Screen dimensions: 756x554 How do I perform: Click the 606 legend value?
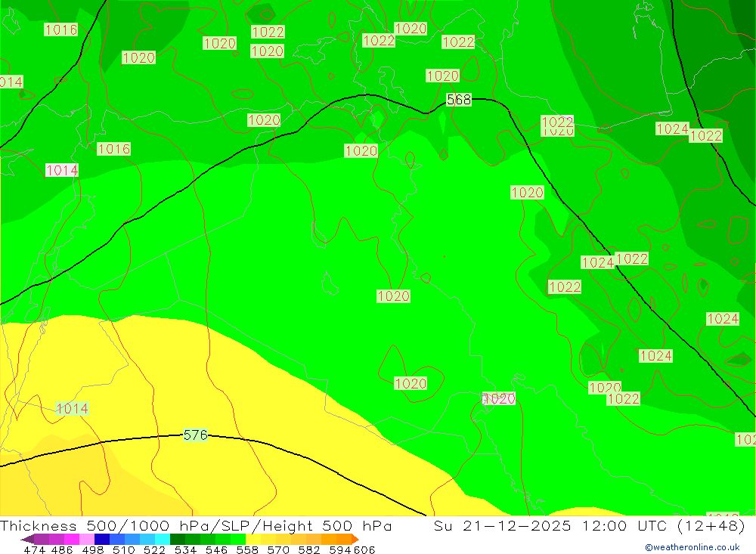coord(364,549)
